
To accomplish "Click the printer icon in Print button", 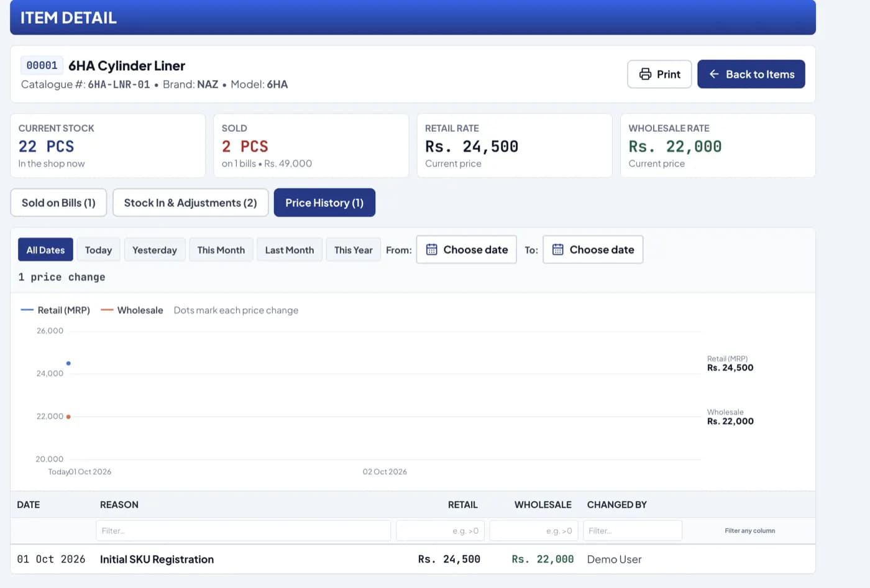I will (x=646, y=74).
